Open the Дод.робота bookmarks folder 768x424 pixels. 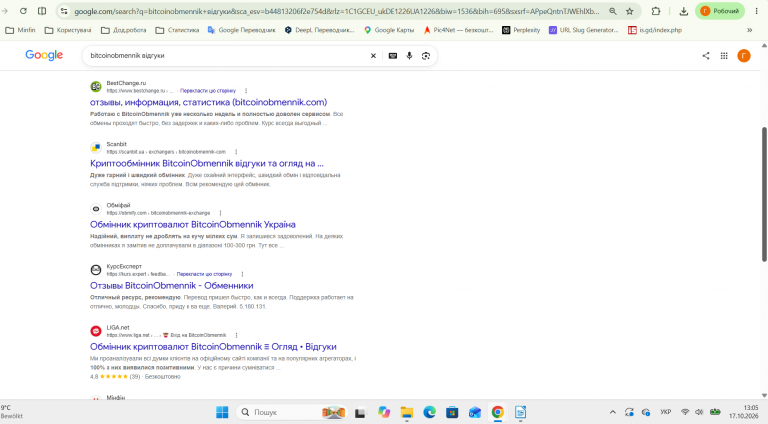124,30
